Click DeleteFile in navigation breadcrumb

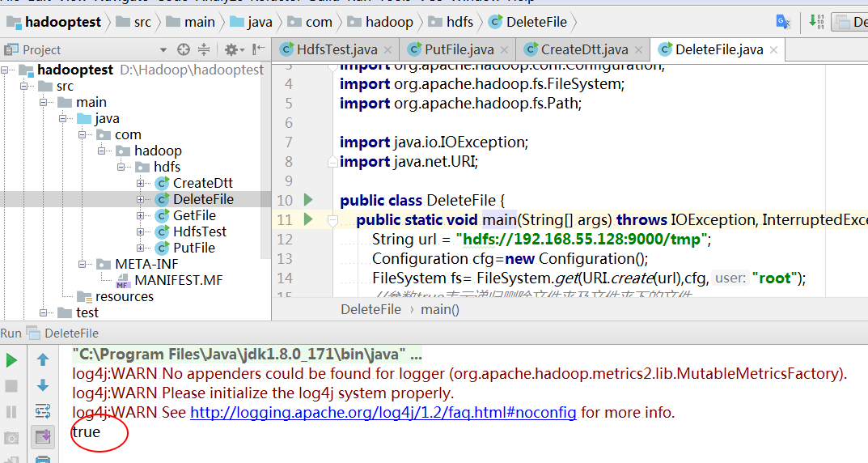(x=536, y=22)
